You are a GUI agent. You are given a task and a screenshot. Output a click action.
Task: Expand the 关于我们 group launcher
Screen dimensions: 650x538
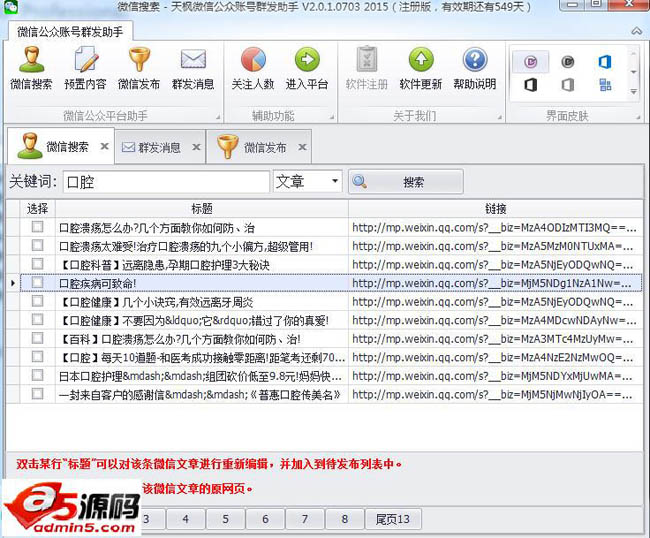coord(500,118)
